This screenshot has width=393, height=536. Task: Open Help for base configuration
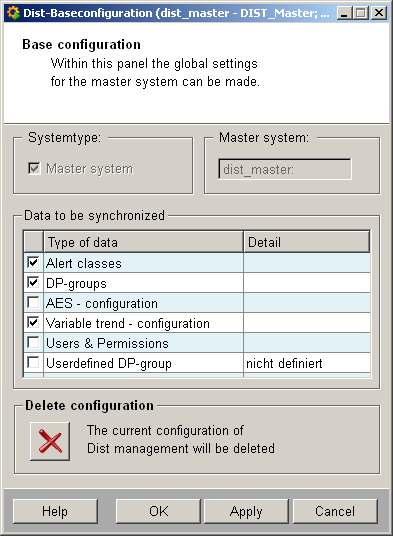pos(55,511)
